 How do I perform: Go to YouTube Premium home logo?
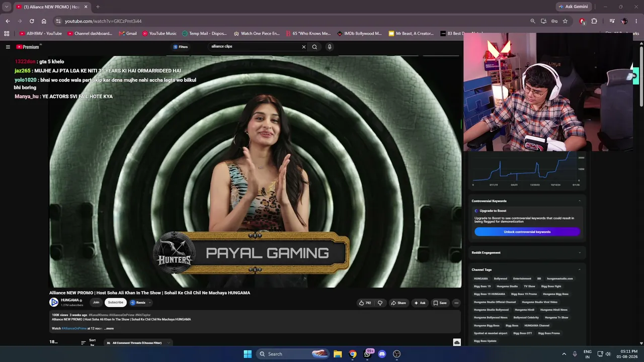29,47
